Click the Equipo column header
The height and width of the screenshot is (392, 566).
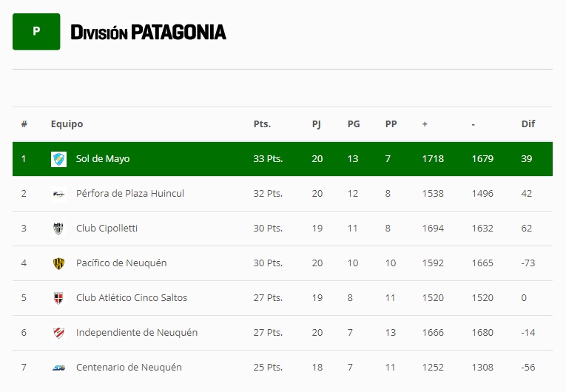coord(67,124)
